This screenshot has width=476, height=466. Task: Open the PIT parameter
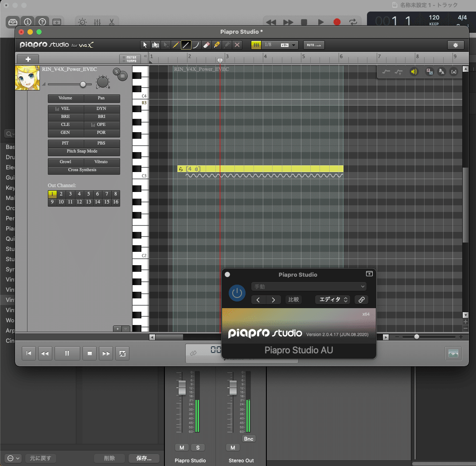tap(66, 143)
